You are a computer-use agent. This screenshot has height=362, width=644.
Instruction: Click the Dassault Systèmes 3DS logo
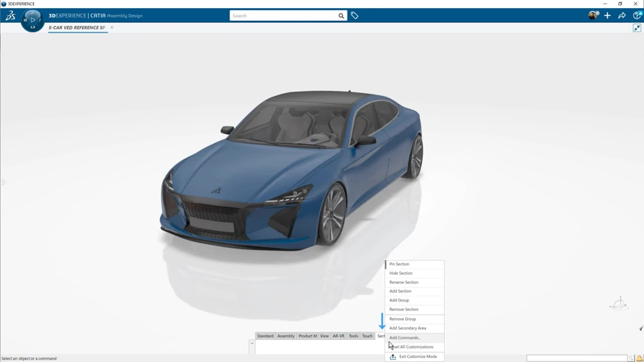[10, 15]
